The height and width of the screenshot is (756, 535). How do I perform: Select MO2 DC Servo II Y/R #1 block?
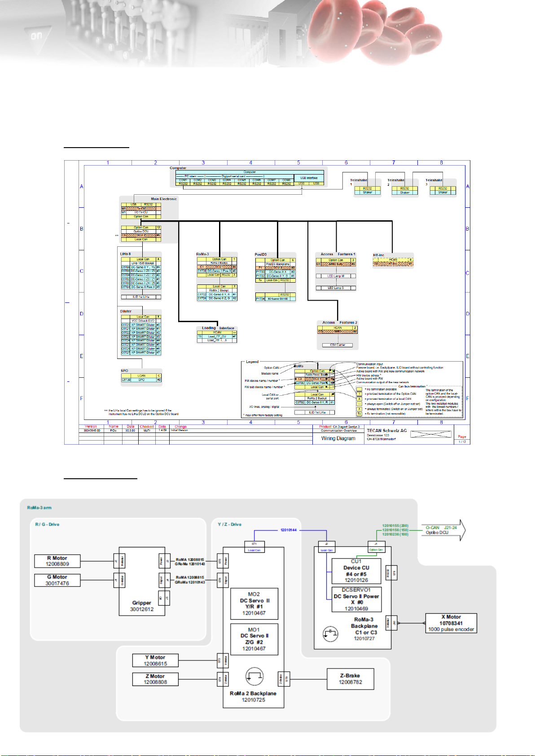coord(254,603)
